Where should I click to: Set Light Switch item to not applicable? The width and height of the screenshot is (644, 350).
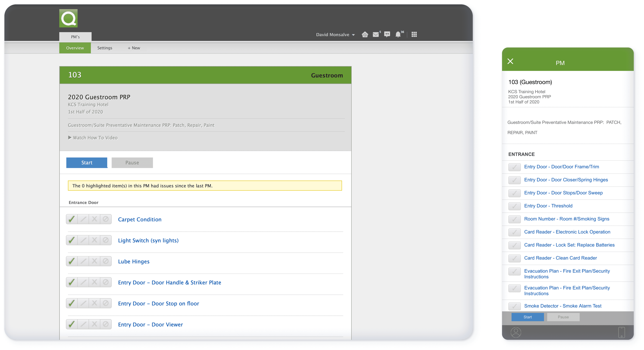pos(106,240)
